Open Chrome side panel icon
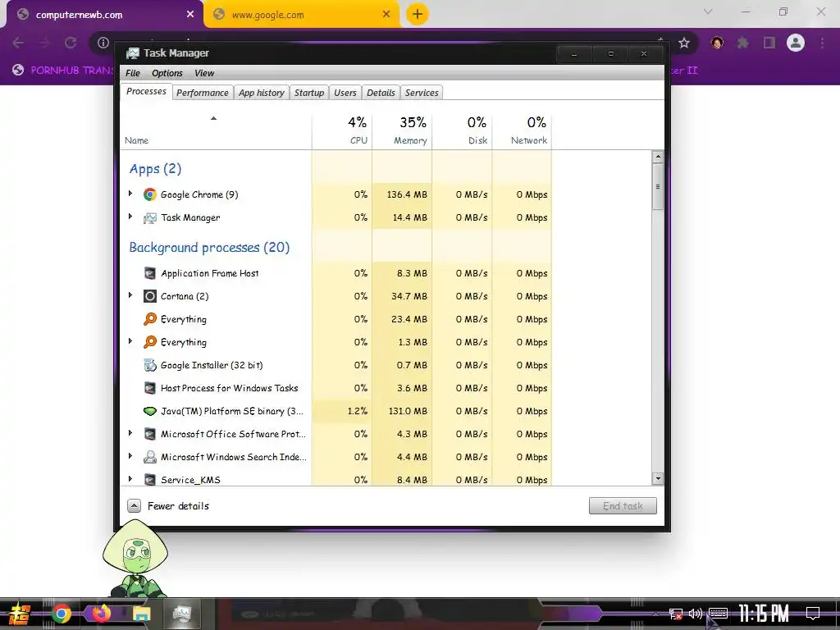This screenshot has height=630, width=840. click(769, 43)
